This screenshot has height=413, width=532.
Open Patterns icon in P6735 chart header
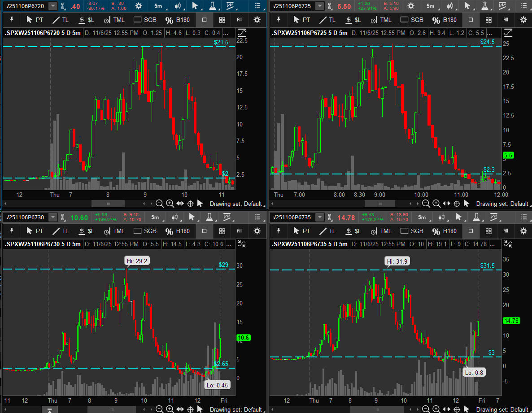click(x=496, y=217)
